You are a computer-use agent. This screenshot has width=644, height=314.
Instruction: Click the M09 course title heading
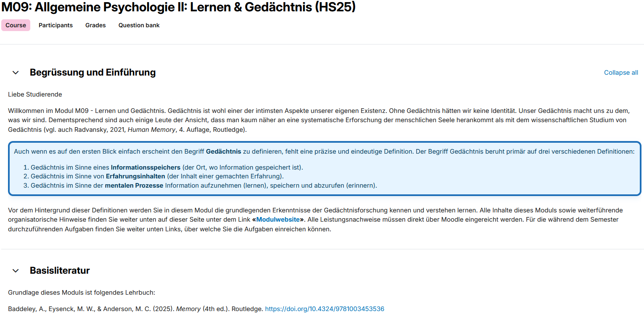179,7
